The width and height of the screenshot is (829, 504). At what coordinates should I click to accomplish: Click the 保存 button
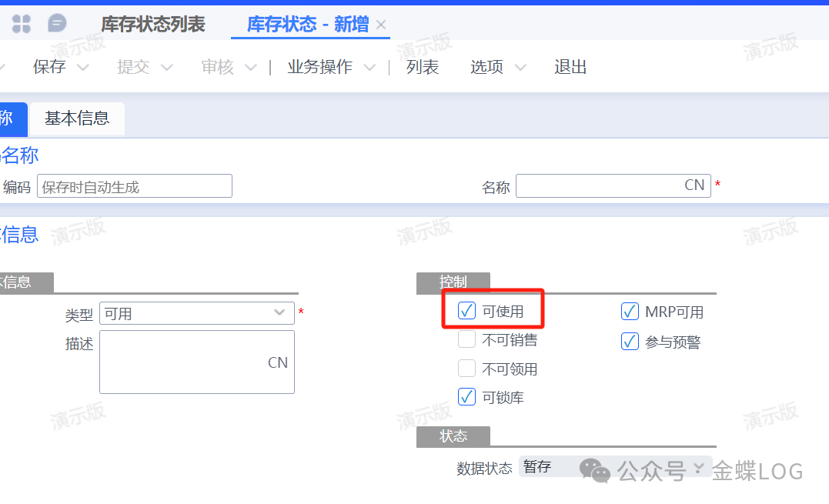[x=49, y=68]
